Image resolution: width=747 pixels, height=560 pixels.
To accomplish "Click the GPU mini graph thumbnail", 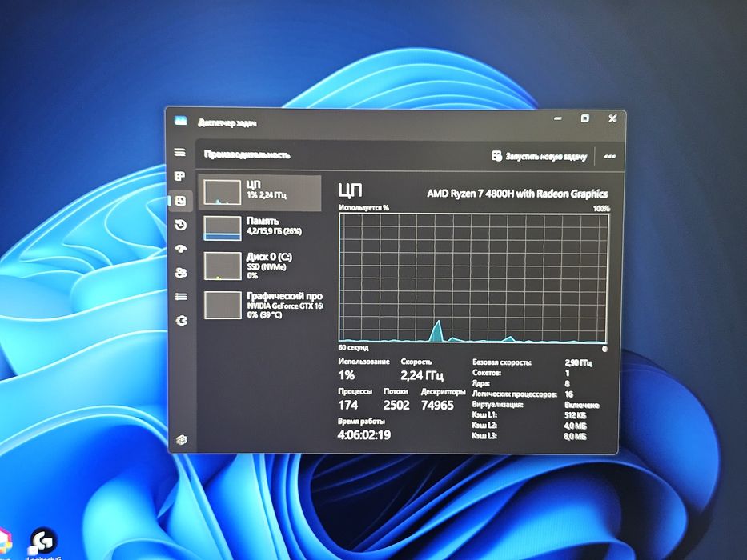I will point(223,305).
